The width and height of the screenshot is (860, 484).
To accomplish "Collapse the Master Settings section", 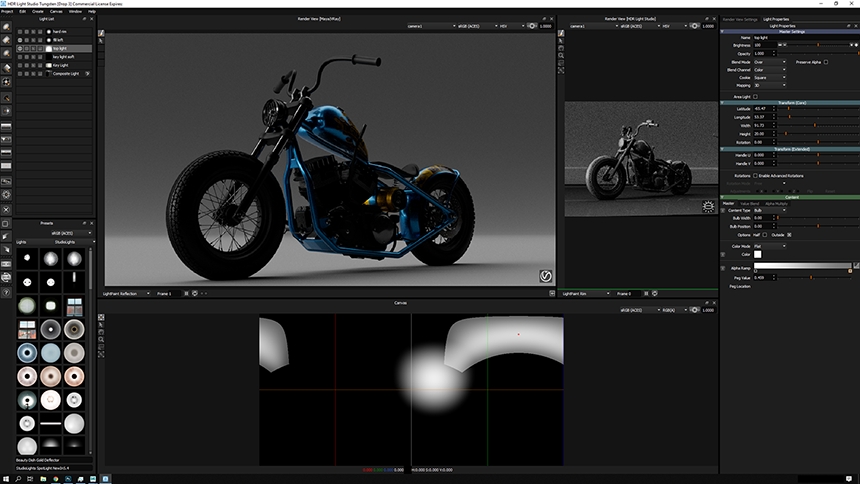I will [722, 31].
